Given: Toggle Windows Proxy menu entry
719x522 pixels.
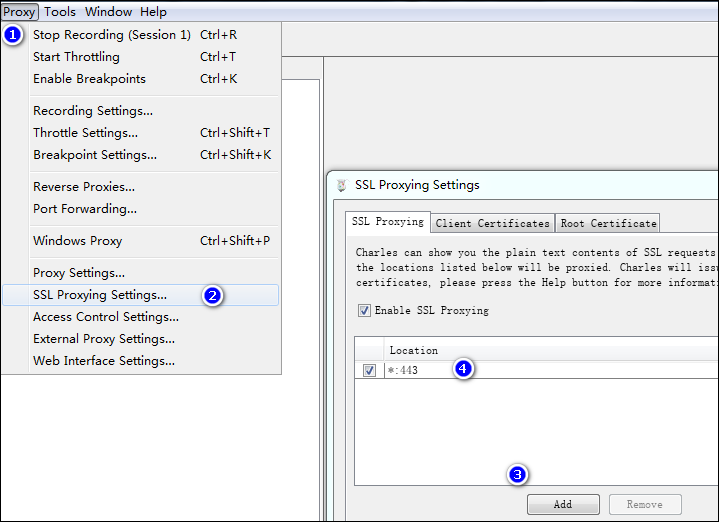Looking at the screenshot, I should tap(140, 241).
